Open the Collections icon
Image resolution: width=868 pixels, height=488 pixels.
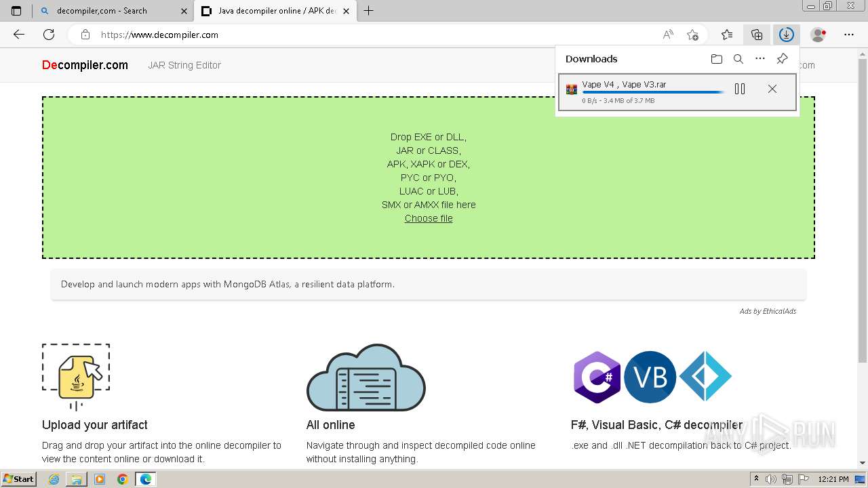click(x=757, y=35)
